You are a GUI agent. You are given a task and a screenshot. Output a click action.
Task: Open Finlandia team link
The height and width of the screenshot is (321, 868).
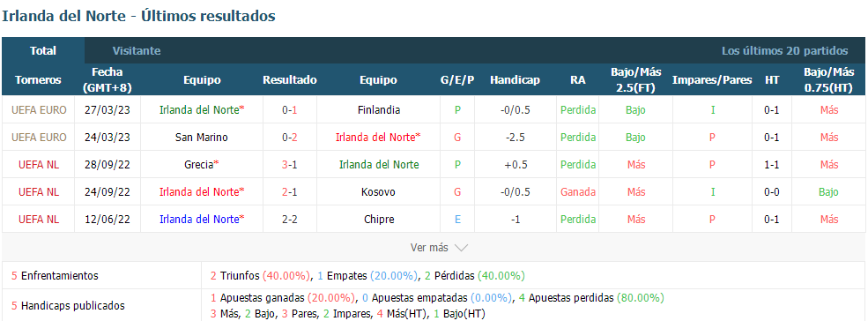[378, 109]
